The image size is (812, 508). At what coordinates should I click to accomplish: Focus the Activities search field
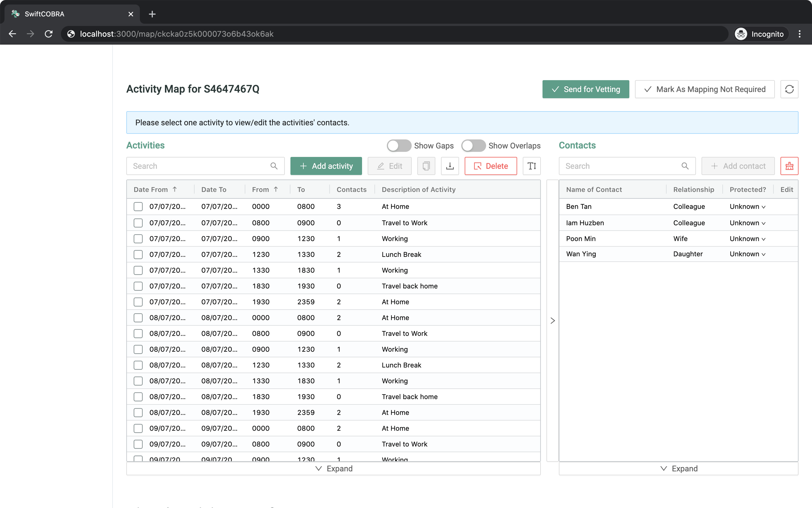point(205,166)
